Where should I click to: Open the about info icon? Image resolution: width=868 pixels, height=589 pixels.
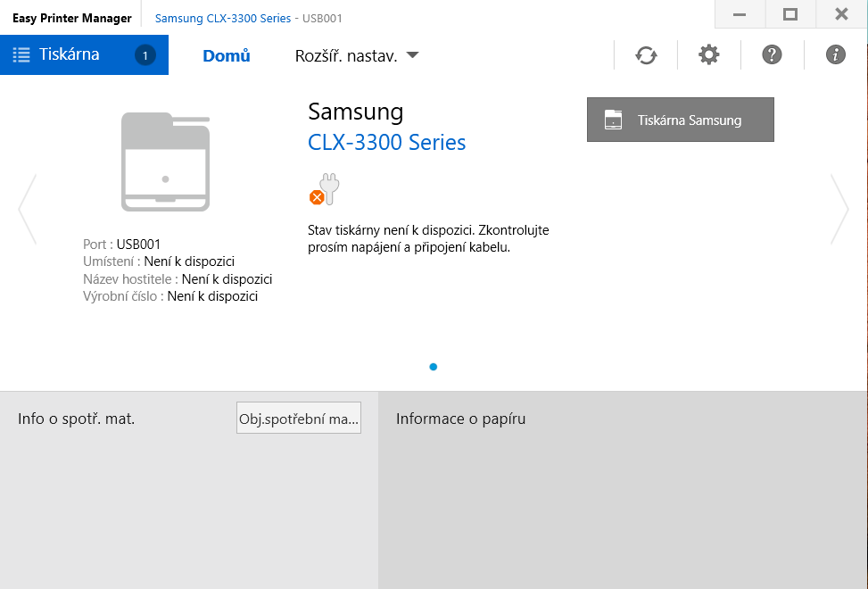click(x=836, y=55)
